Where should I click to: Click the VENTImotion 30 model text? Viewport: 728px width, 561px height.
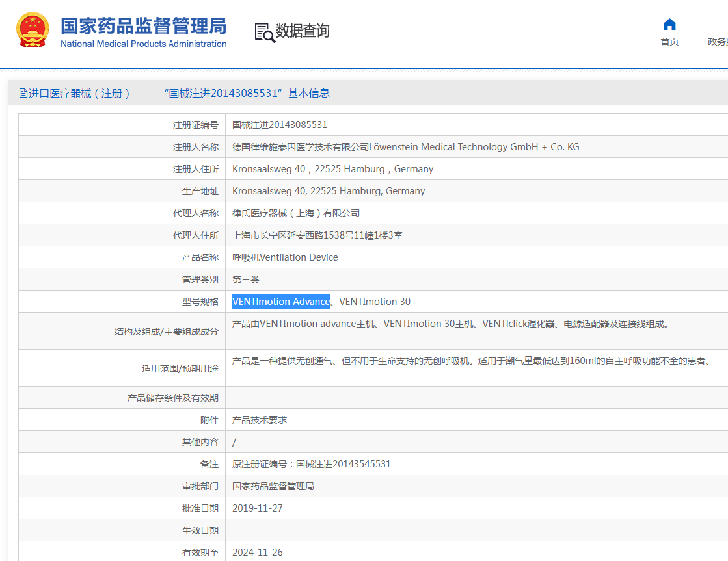[375, 302]
